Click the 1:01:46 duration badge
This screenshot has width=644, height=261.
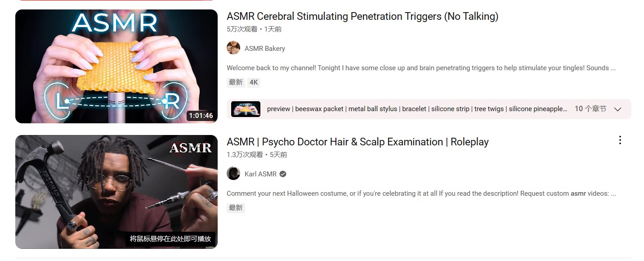click(x=201, y=116)
